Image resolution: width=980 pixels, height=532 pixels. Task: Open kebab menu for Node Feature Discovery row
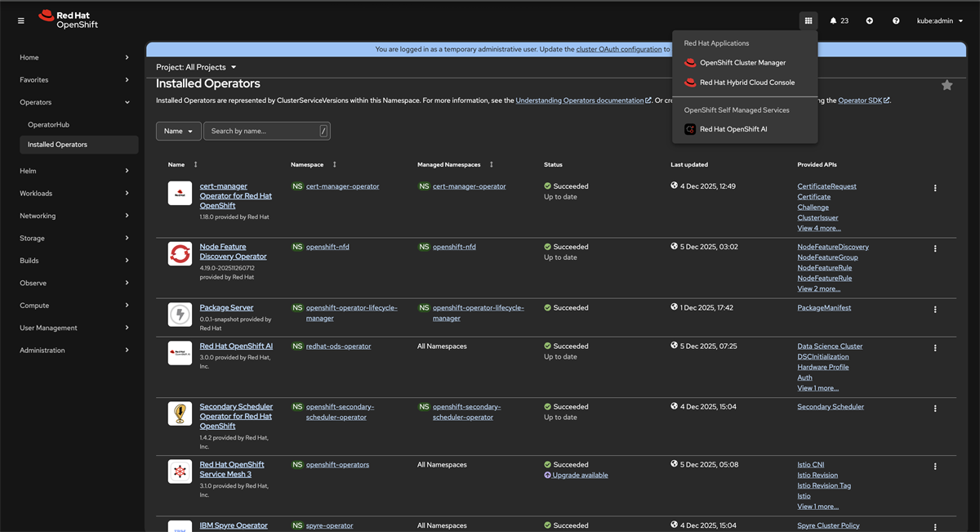(x=935, y=248)
